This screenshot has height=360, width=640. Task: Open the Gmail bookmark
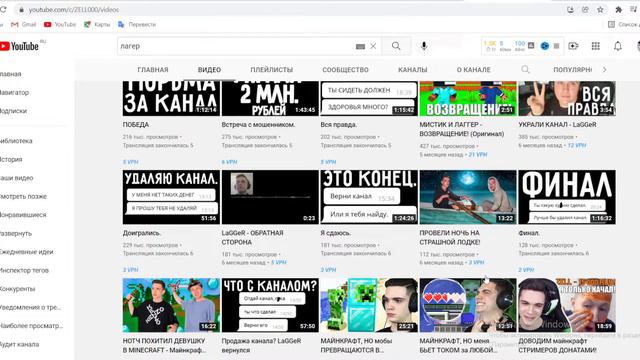[x=24, y=24]
